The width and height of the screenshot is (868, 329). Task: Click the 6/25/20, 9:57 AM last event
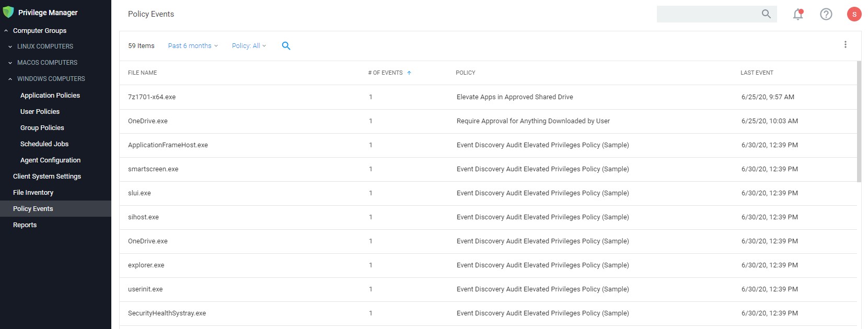coord(768,97)
